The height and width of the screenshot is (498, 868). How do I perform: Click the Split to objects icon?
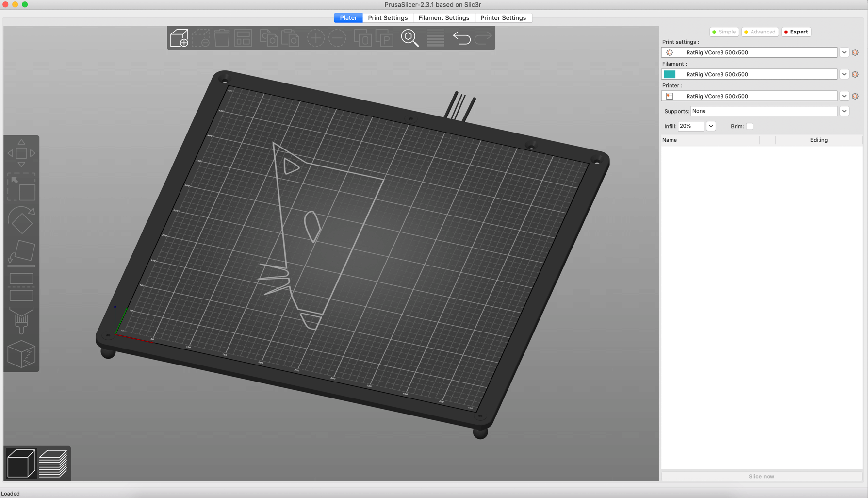coord(363,38)
